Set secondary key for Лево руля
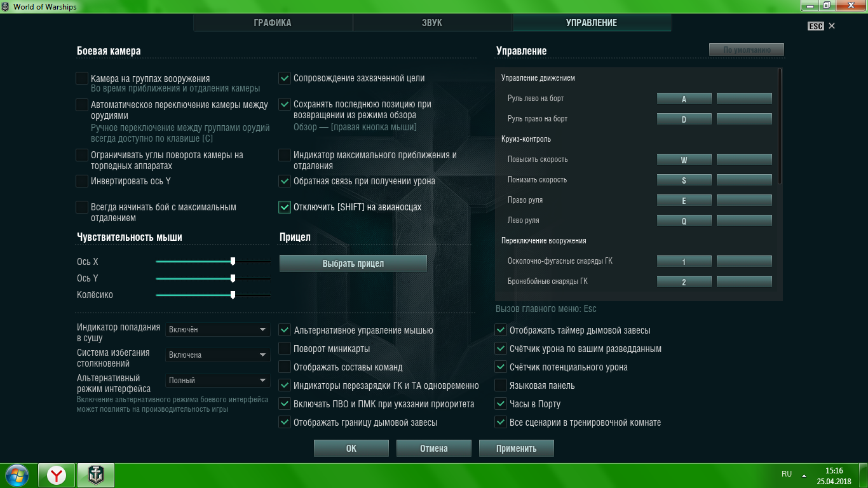Viewport: 868px width, 488px height. [744, 221]
